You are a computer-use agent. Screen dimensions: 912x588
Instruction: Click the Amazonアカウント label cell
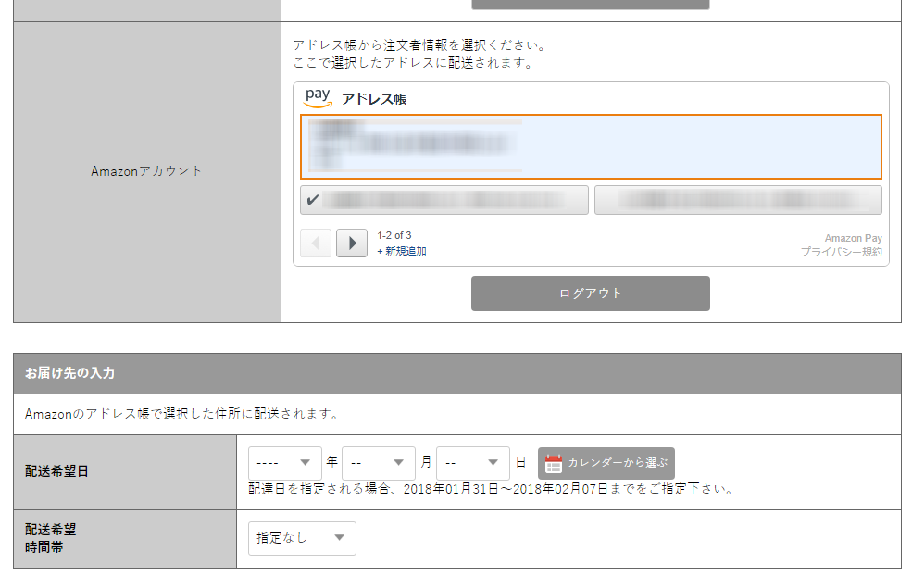(x=146, y=171)
